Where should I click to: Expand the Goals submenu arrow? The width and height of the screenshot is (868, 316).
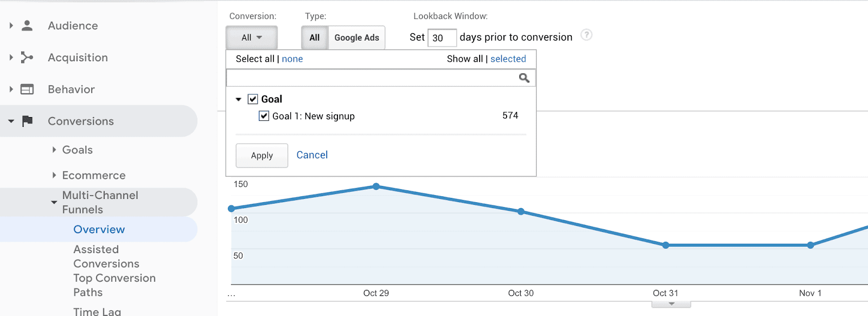[54, 150]
